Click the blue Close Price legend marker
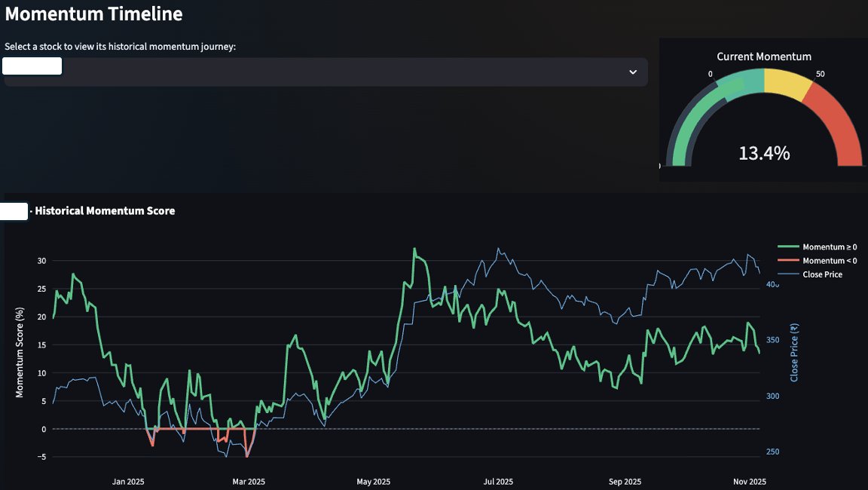The height and width of the screenshot is (490, 868). click(x=790, y=274)
